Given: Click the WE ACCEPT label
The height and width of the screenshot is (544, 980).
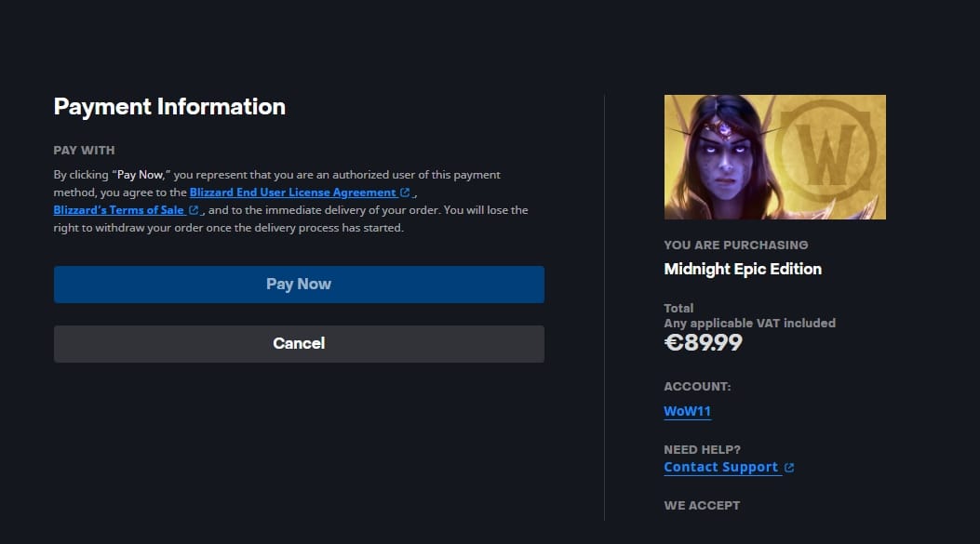Looking at the screenshot, I should (702, 505).
